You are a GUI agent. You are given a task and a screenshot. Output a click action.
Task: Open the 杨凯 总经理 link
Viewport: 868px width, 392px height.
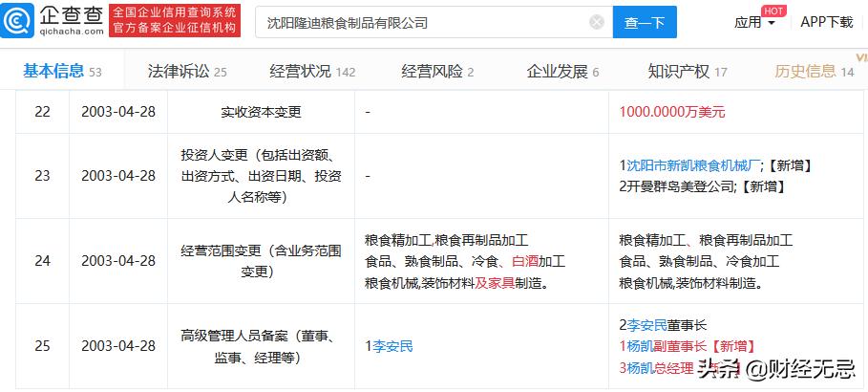click(x=640, y=367)
